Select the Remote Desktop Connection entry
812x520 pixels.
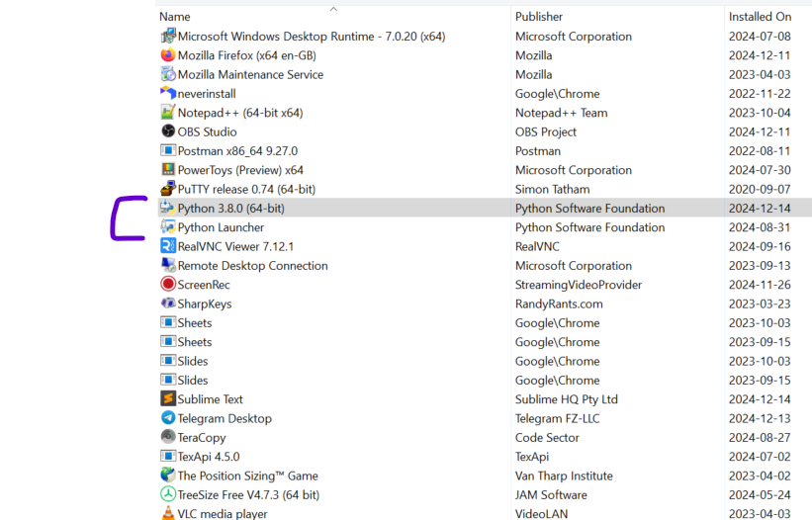(x=252, y=266)
